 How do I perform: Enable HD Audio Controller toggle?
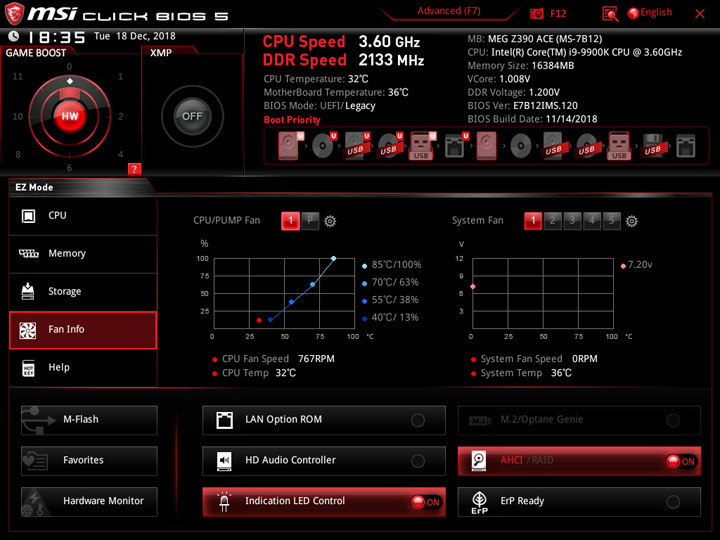[418, 461]
